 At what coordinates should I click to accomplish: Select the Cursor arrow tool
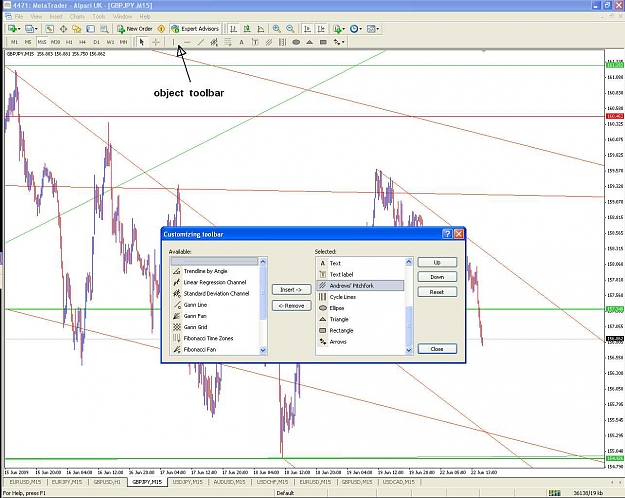(142, 42)
